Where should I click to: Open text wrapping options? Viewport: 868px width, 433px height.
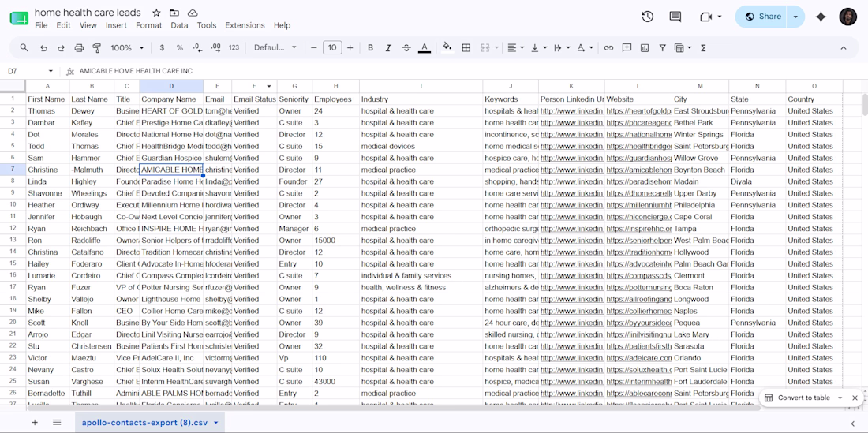[x=561, y=48]
